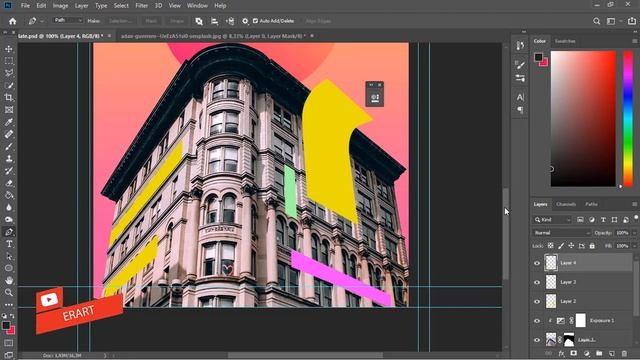Click the Search magnifier icon top right
Image resolution: width=640 pixels, height=360 pixels.
[x=596, y=21]
